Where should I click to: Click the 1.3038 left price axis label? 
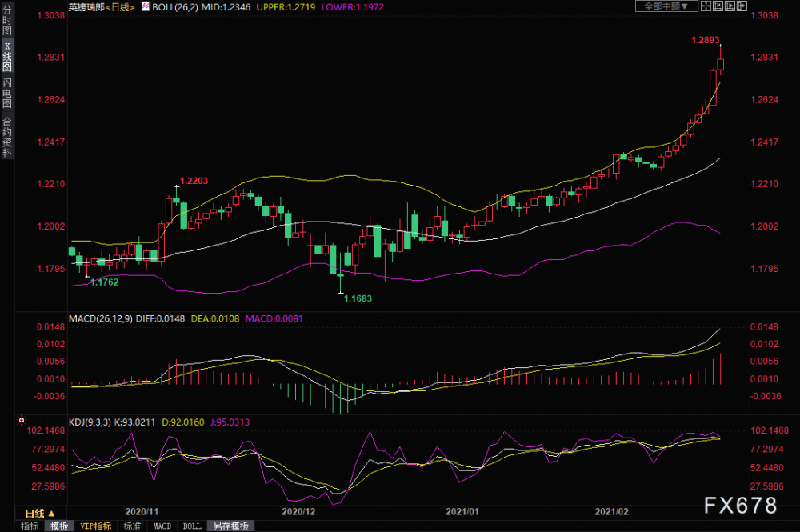coord(51,15)
